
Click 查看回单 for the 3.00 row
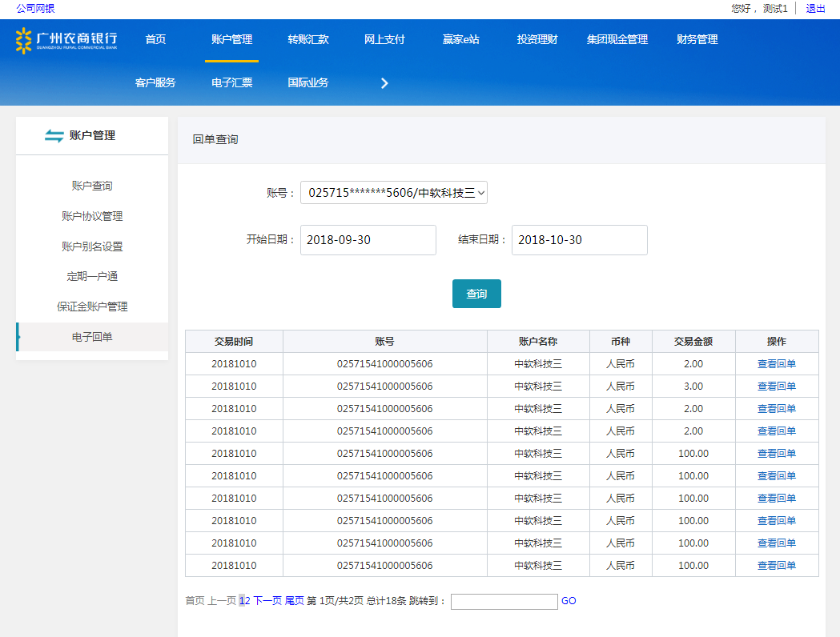pyautogui.click(x=776, y=387)
